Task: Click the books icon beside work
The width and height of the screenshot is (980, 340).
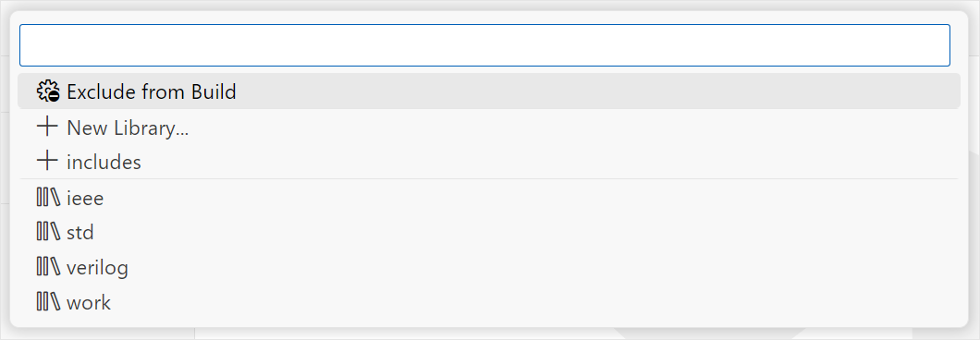Action: [x=48, y=302]
